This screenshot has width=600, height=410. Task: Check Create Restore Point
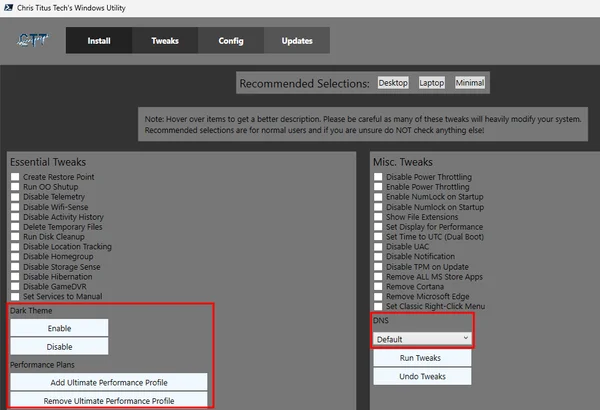(15, 177)
